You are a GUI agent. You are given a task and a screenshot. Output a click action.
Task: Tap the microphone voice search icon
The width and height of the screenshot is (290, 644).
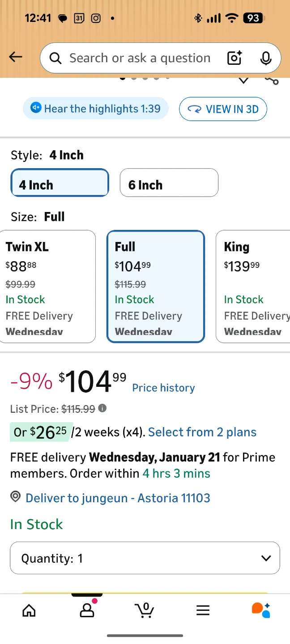[x=265, y=58]
